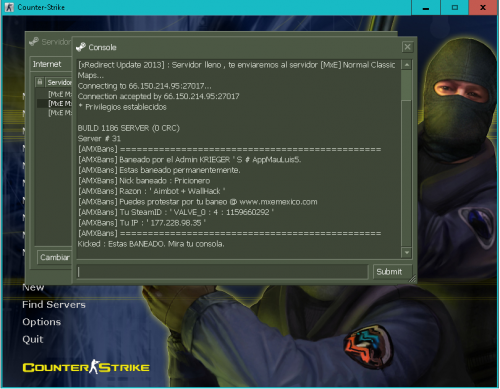This screenshot has width=500, height=389.
Task: Click the Counter-Strike logo at bottom left
Action: tap(86, 367)
